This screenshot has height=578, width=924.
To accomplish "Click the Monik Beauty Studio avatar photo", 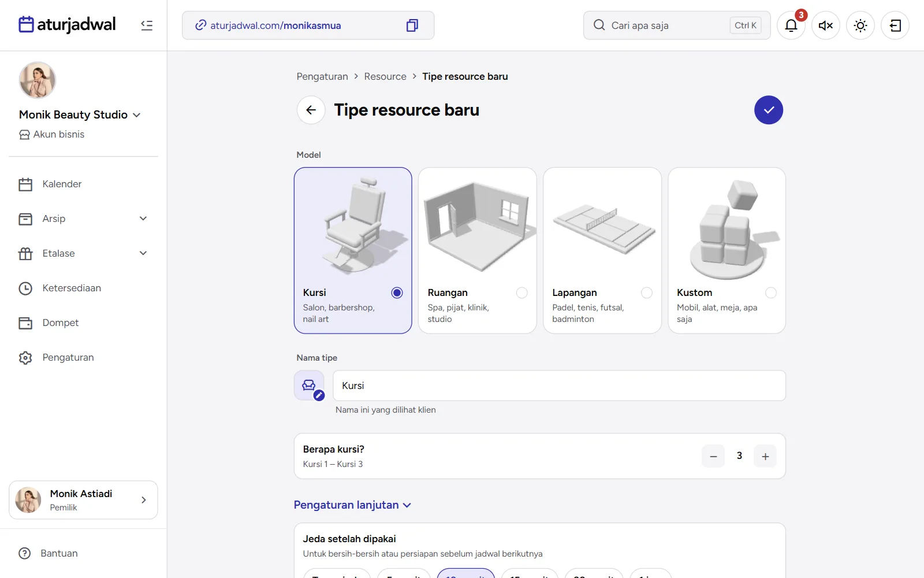I will click(38, 80).
